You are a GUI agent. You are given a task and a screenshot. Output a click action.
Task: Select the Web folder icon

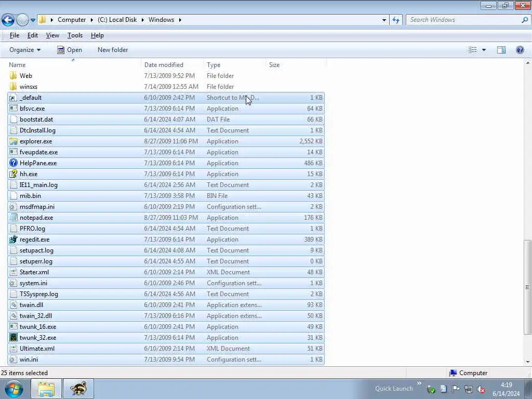coord(13,76)
